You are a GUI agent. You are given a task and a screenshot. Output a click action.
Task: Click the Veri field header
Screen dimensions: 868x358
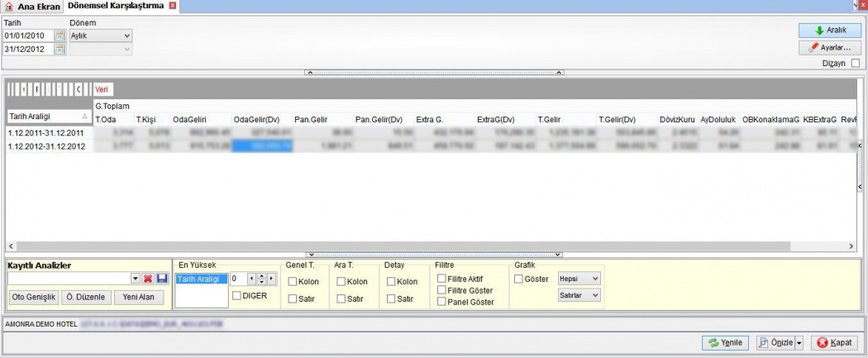tap(103, 89)
